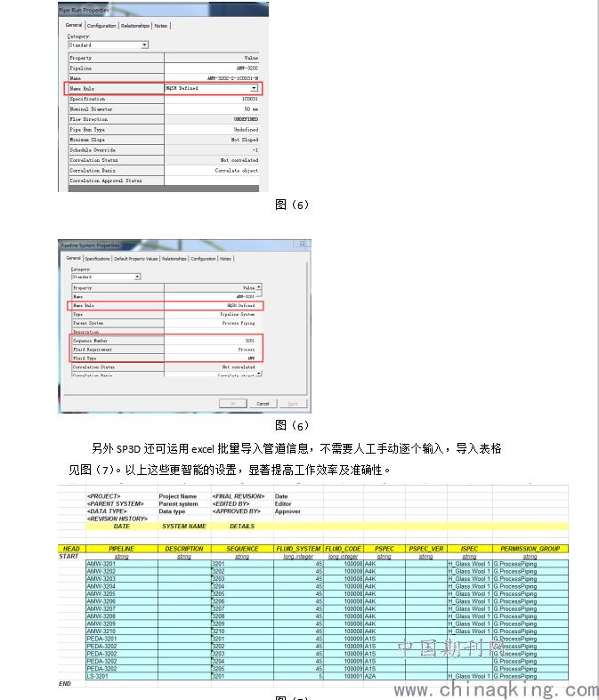
Task: Open Default Property Values tab
Action: [x=136, y=259]
